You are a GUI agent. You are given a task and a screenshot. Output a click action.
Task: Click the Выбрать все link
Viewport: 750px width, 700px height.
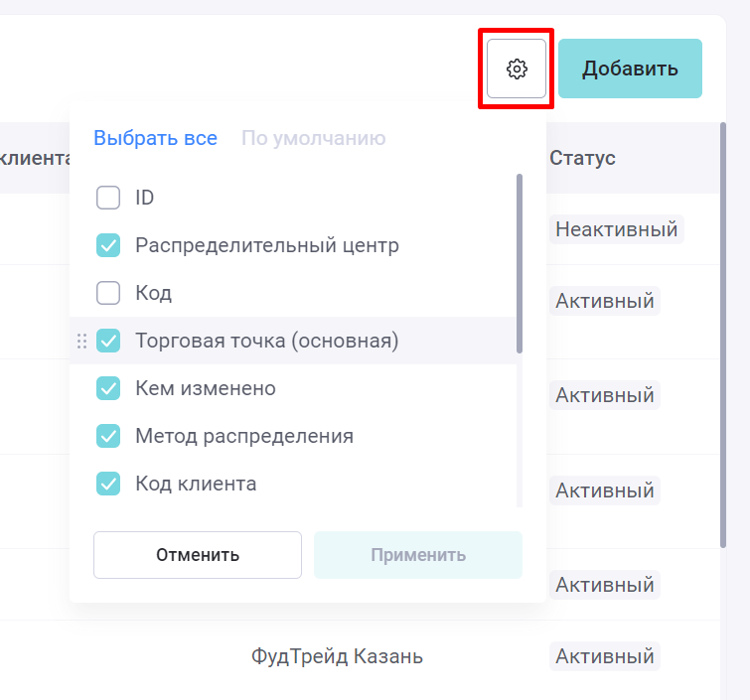[155, 138]
